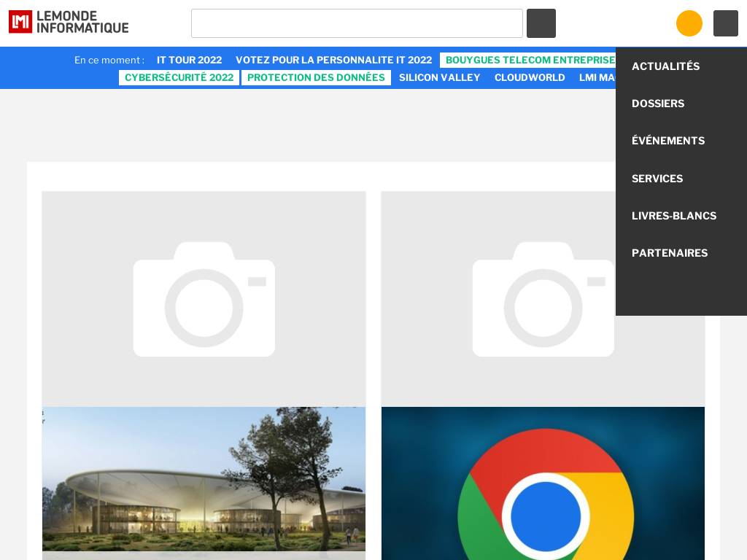Expand the Partenaires menu entry
The image size is (747, 560).
[x=669, y=253]
